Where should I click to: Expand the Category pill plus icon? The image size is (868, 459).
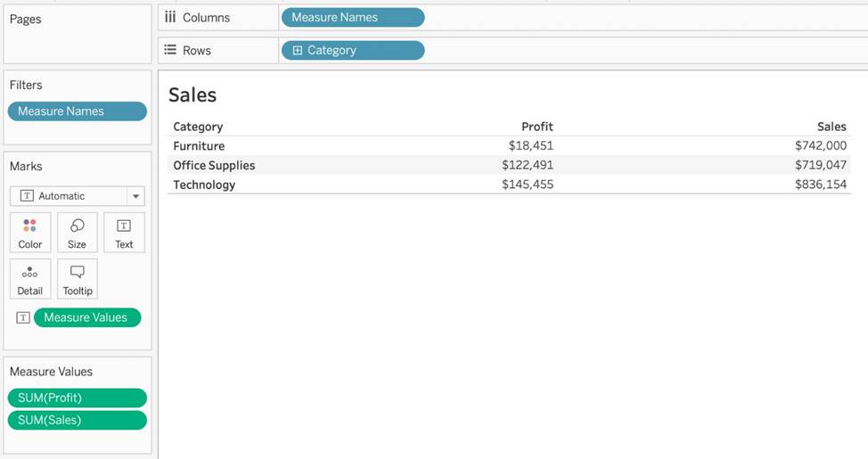coord(298,51)
